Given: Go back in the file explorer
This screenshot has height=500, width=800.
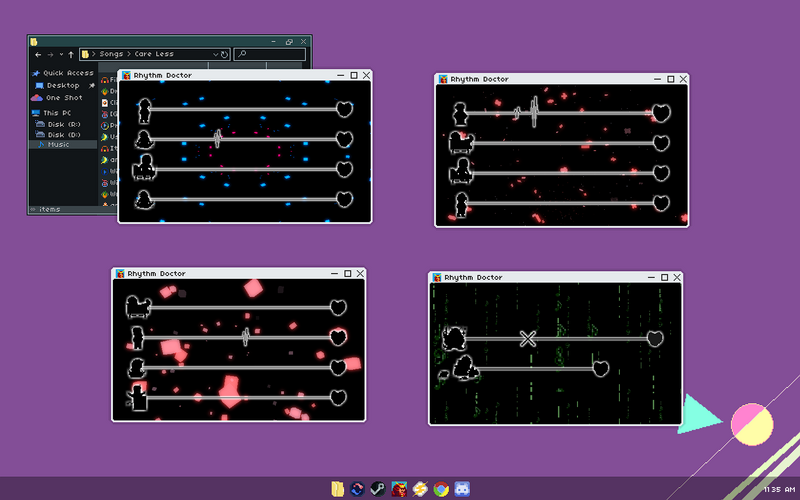Looking at the screenshot, I should pos(38,54).
